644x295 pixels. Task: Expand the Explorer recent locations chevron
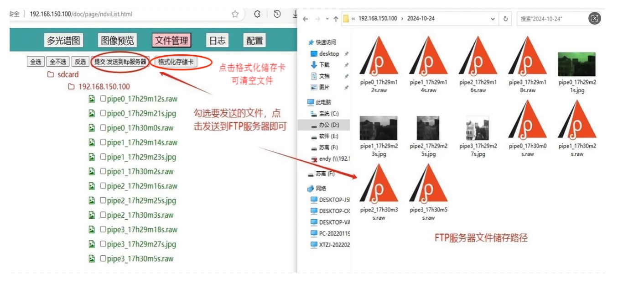pyautogui.click(x=327, y=19)
